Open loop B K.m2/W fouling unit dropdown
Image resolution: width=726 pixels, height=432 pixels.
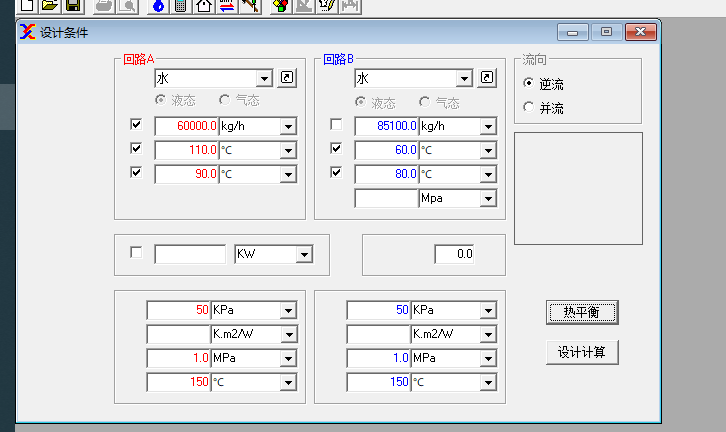point(488,335)
